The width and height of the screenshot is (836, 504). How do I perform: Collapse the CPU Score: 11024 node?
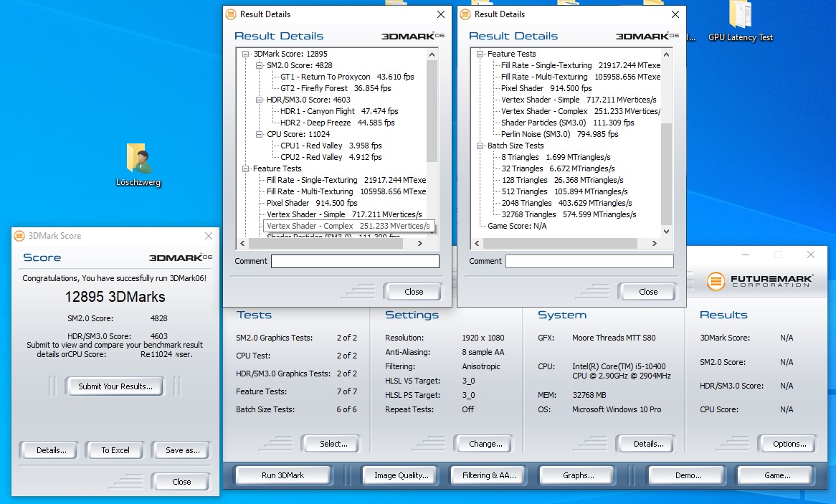pos(259,134)
